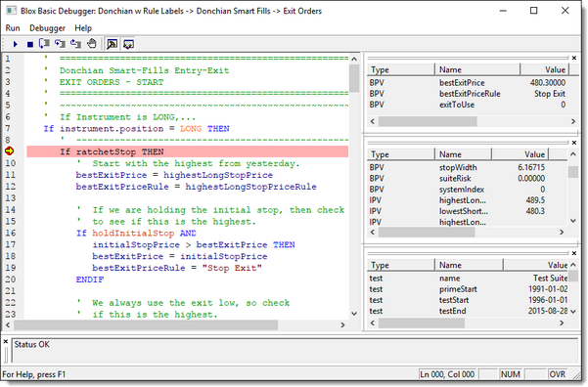The width and height of the screenshot is (588, 387).
Task: Close the Status OK output pane
Action: [6, 342]
